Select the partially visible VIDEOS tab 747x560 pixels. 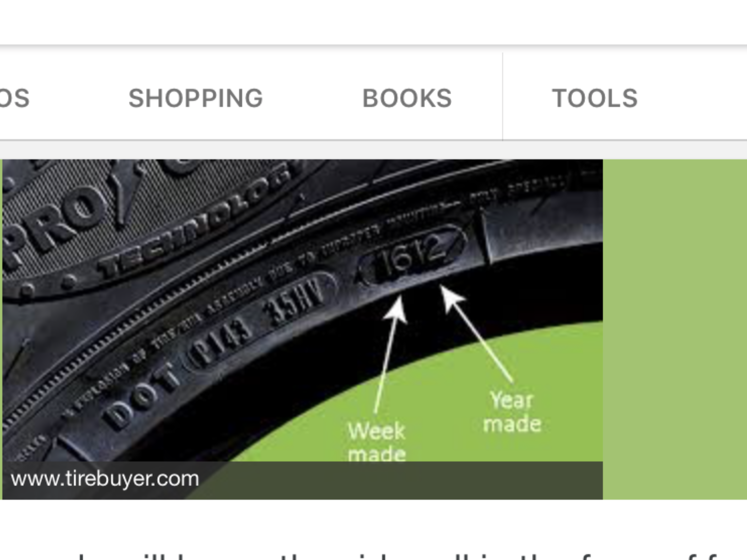14,98
